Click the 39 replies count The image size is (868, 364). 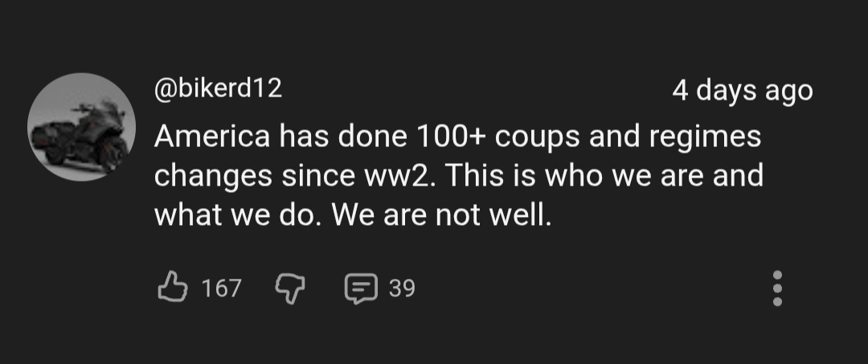402,288
